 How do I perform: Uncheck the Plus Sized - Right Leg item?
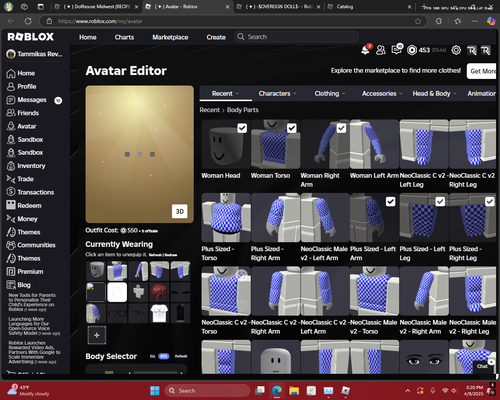(489, 202)
